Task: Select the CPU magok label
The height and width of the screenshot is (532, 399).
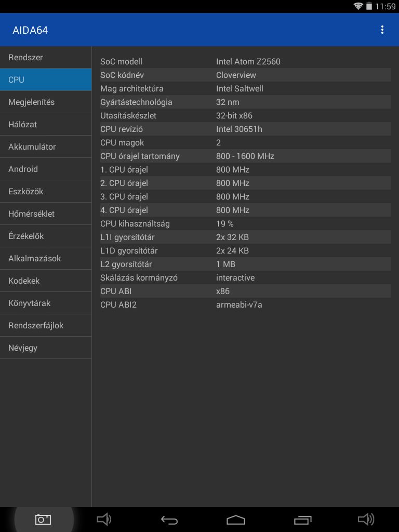Action: click(122, 143)
